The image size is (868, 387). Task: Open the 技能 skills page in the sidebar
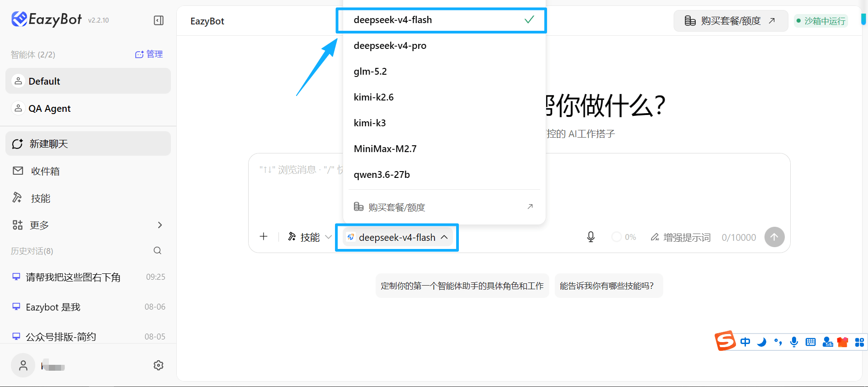pyautogui.click(x=88, y=198)
